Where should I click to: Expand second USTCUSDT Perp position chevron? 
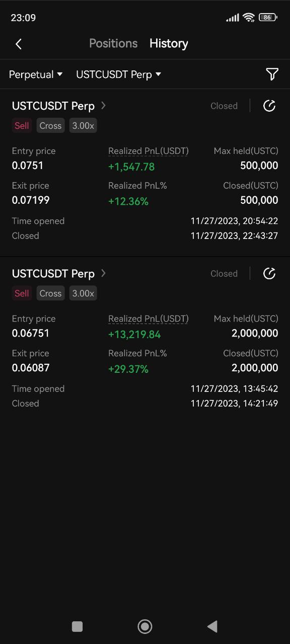(x=104, y=273)
